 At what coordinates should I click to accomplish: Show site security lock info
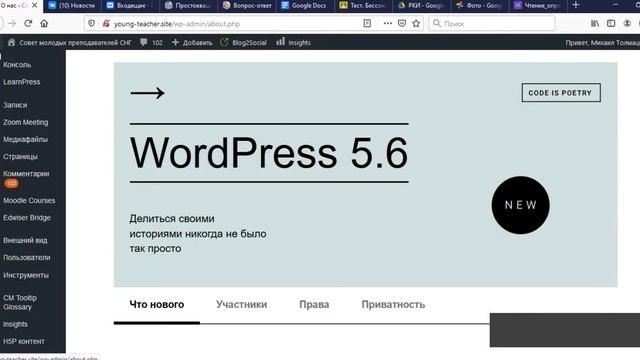[106, 24]
